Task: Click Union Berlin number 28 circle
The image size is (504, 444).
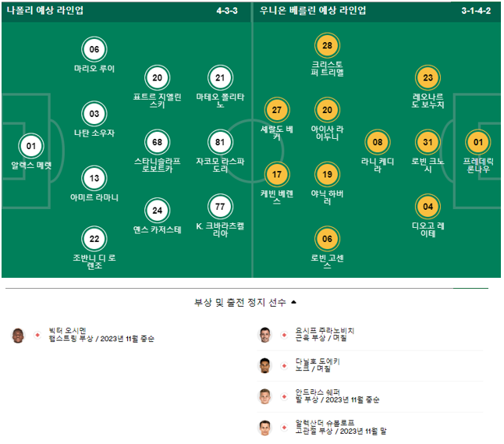Action: click(x=327, y=45)
